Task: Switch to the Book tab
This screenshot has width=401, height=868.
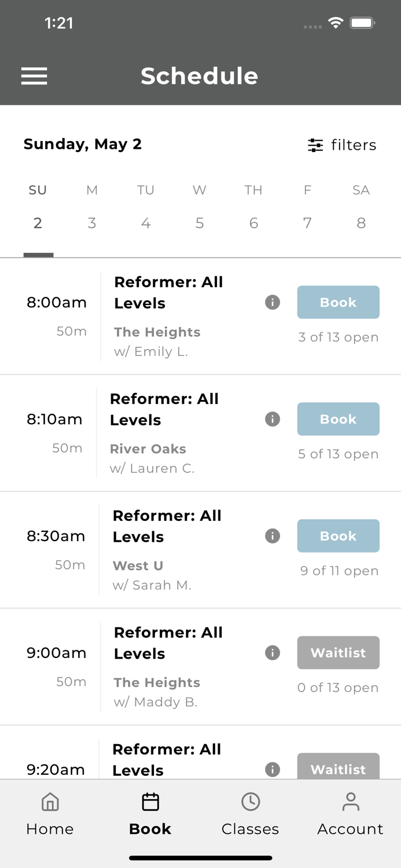Action: (x=150, y=814)
